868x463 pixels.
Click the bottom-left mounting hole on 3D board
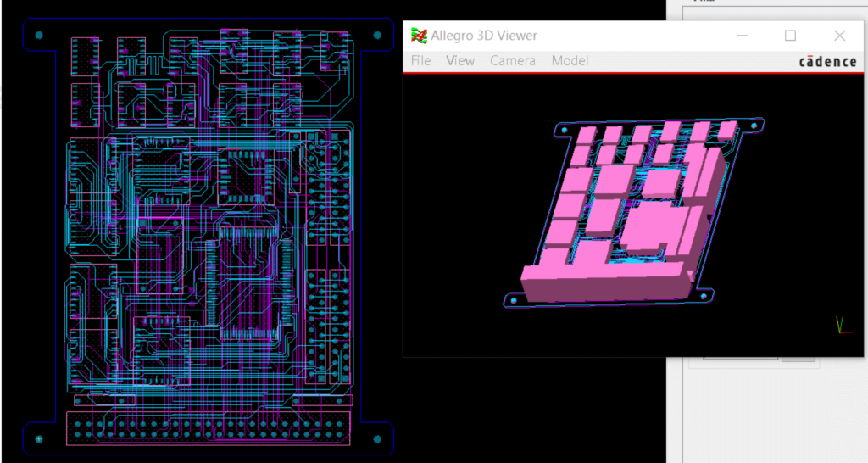[514, 300]
